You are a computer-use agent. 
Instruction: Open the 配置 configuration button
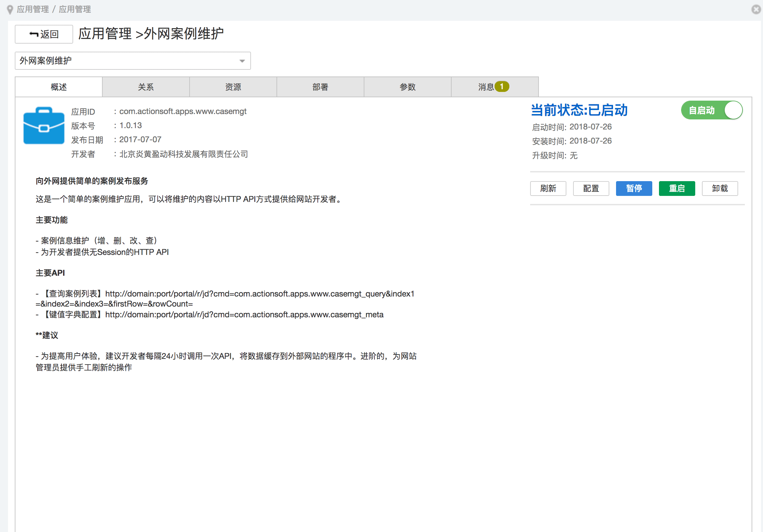[591, 189]
